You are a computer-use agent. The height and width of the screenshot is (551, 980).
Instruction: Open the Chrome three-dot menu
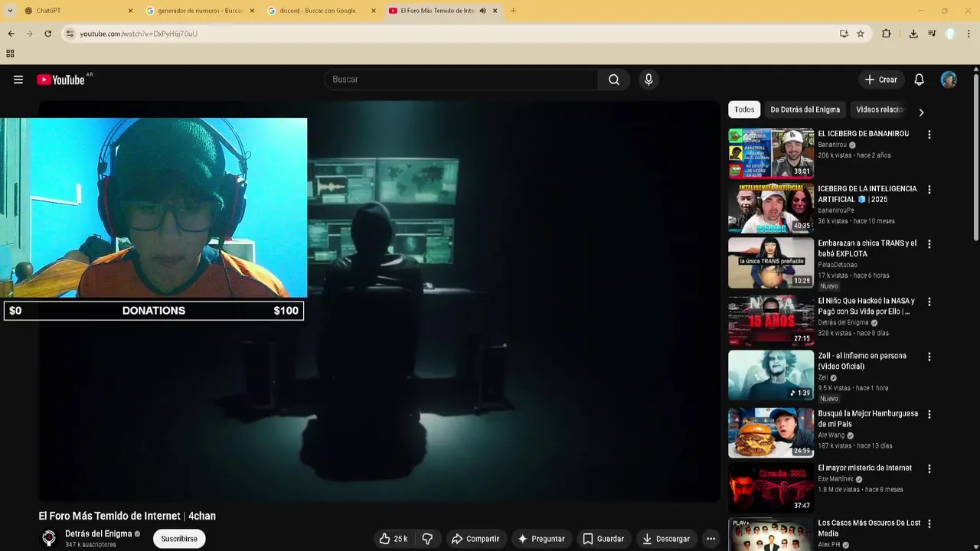pos(969,34)
